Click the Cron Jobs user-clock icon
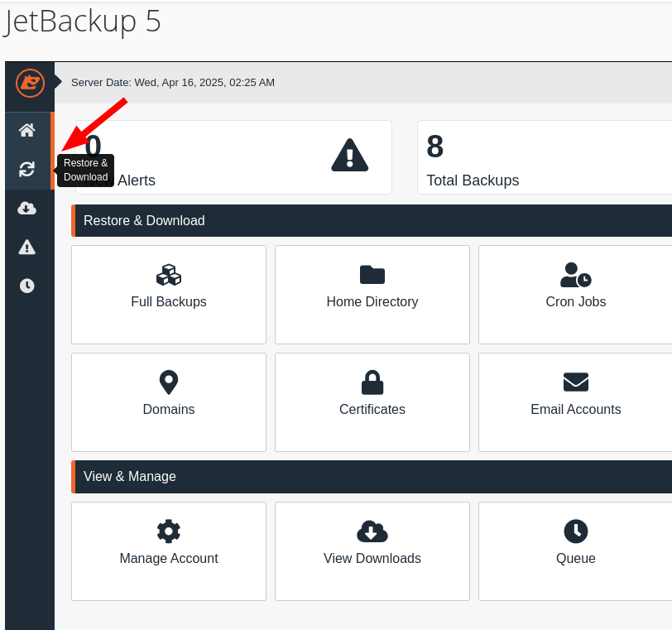This screenshot has height=630, width=672. pyautogui.click(x=575, y=275)
